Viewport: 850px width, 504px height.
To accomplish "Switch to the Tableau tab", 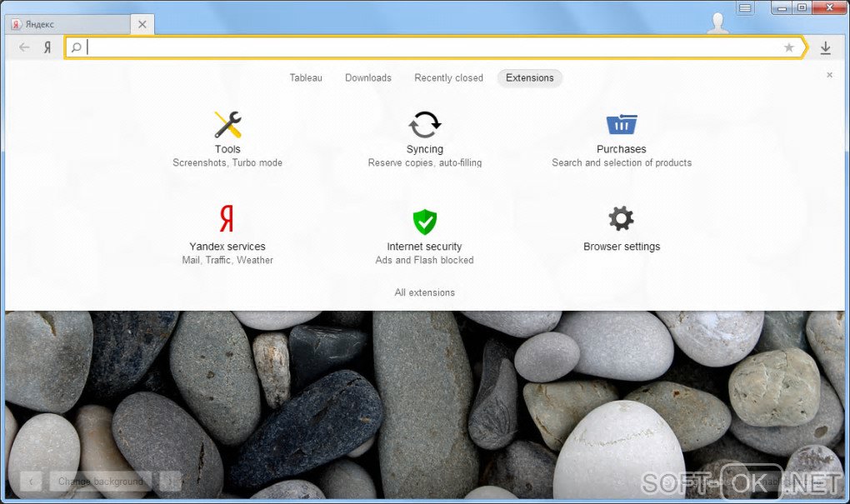I will [x=306, y=78].
